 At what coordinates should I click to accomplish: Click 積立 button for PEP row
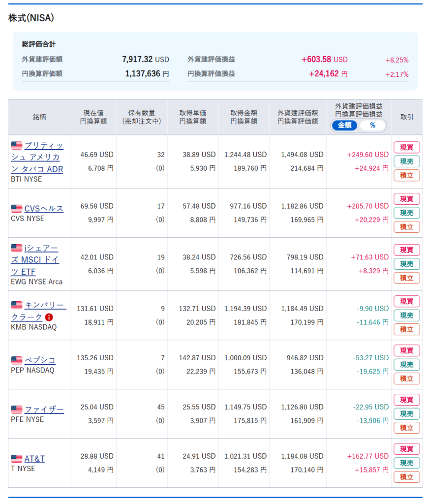coord(407,378)
